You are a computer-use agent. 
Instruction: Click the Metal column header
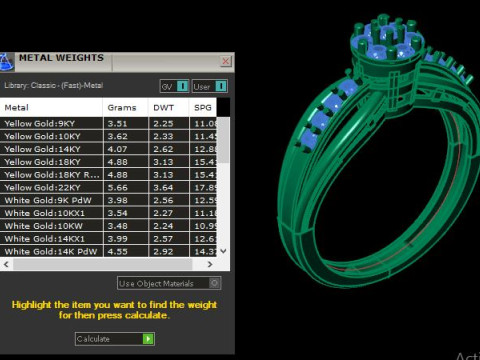tap(51, 107)
